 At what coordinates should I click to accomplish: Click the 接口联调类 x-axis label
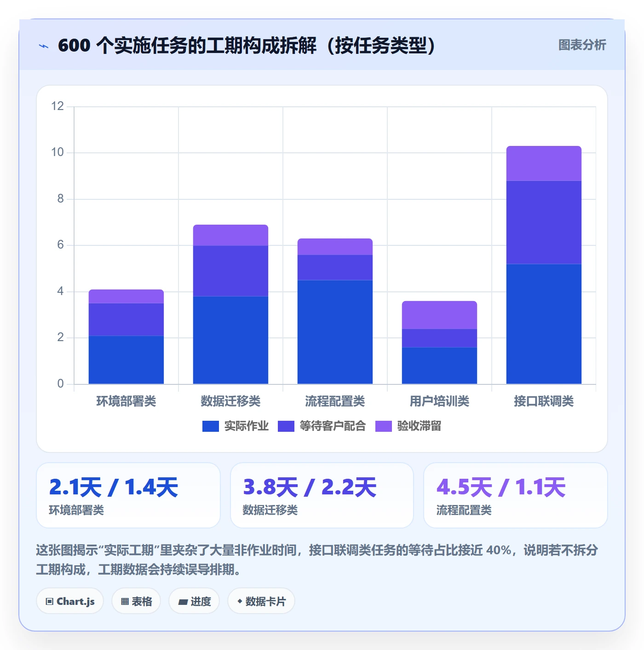pyautogui.click(x=544, y=401)
